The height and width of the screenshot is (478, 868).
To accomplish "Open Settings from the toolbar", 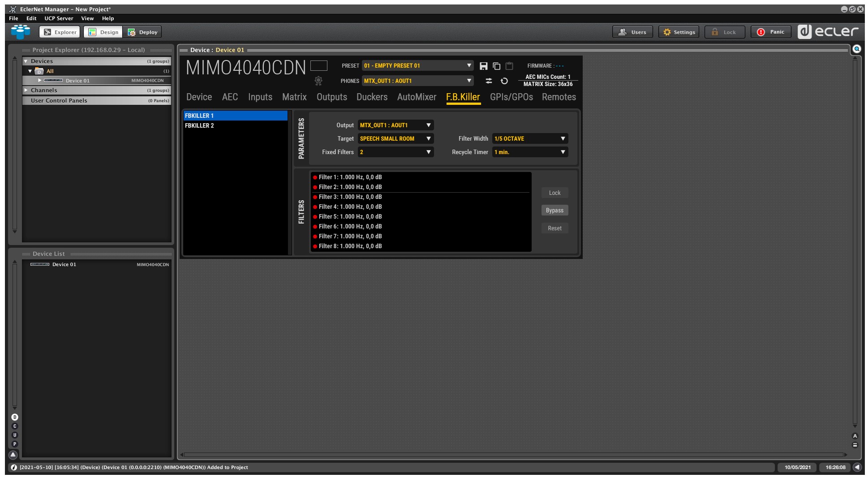I will click(679, 32).
